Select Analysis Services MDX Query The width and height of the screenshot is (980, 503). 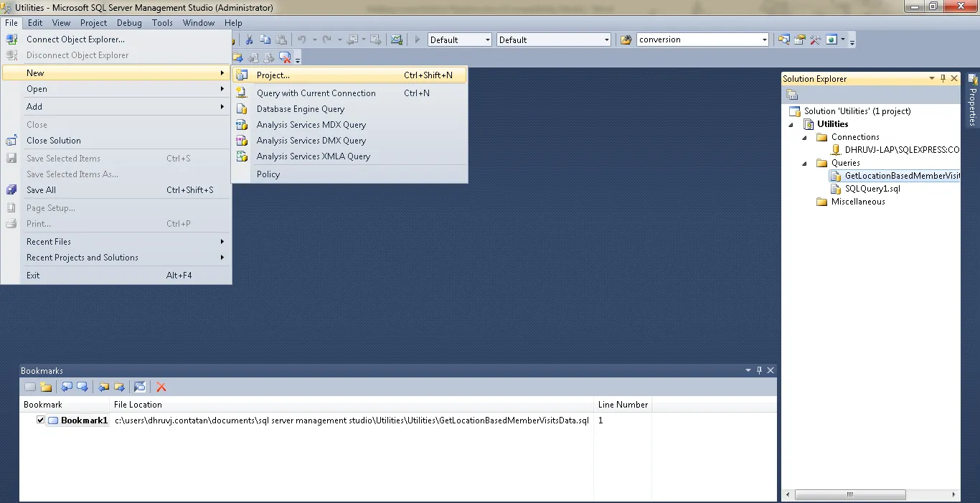[349, 125]
